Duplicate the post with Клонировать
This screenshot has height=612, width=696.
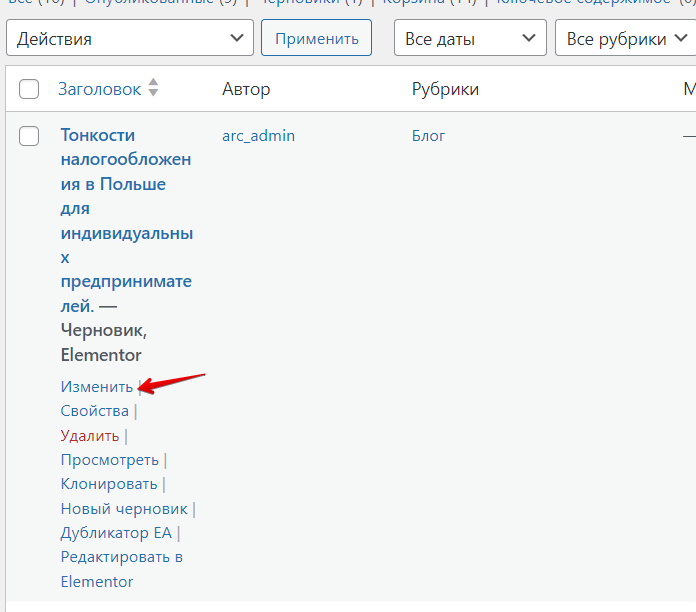point(109,484)
